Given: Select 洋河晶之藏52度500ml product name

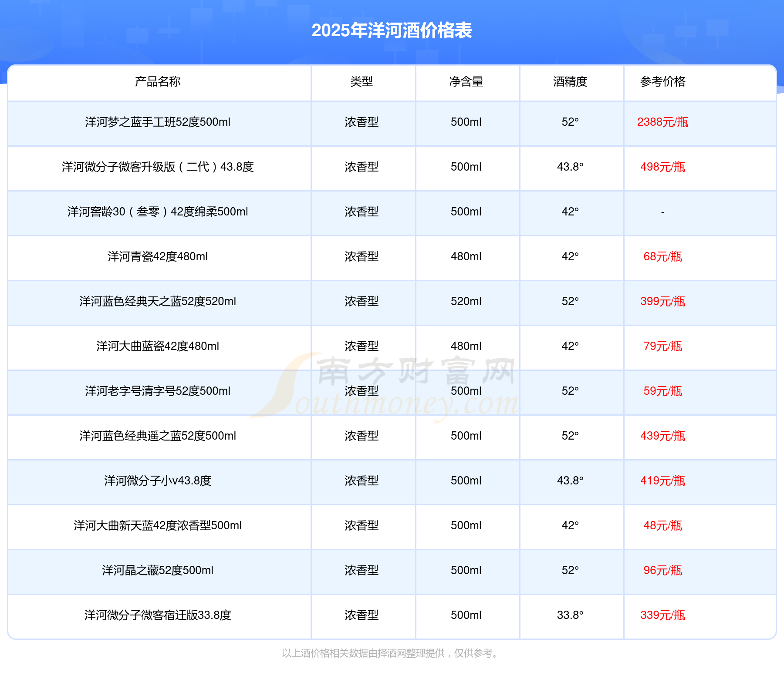Looking at the screenshot, I should point(158,571).
